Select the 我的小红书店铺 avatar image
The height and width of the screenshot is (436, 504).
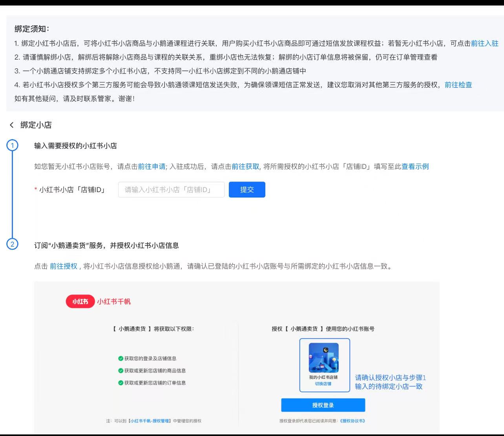click(323, 358)
